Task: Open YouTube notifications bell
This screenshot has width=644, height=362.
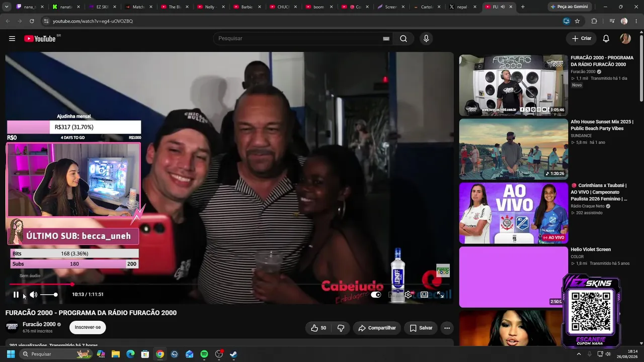Action: coord(606,39)
